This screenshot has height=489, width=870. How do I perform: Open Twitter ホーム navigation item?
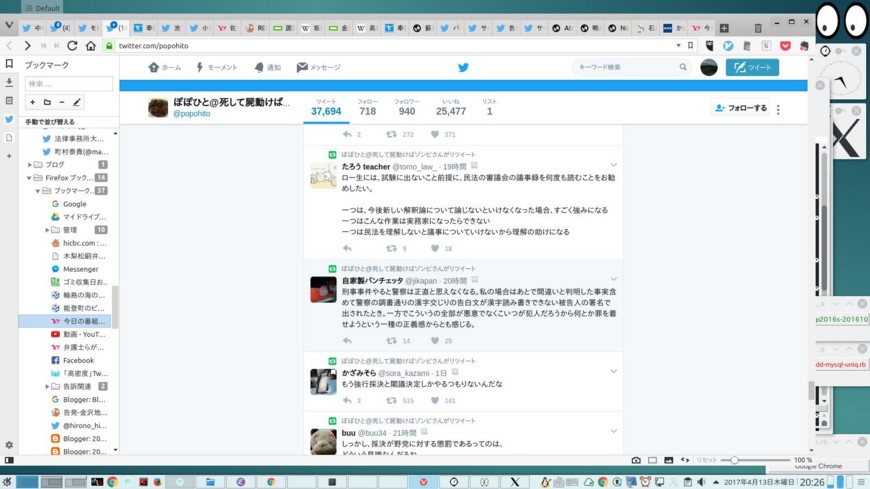[165, 67]
